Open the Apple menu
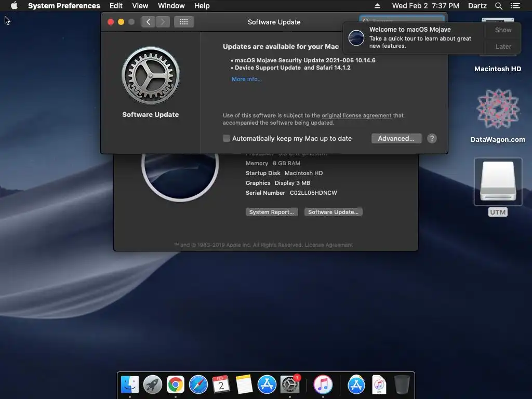Screen dimensions: 532x399 14,6
